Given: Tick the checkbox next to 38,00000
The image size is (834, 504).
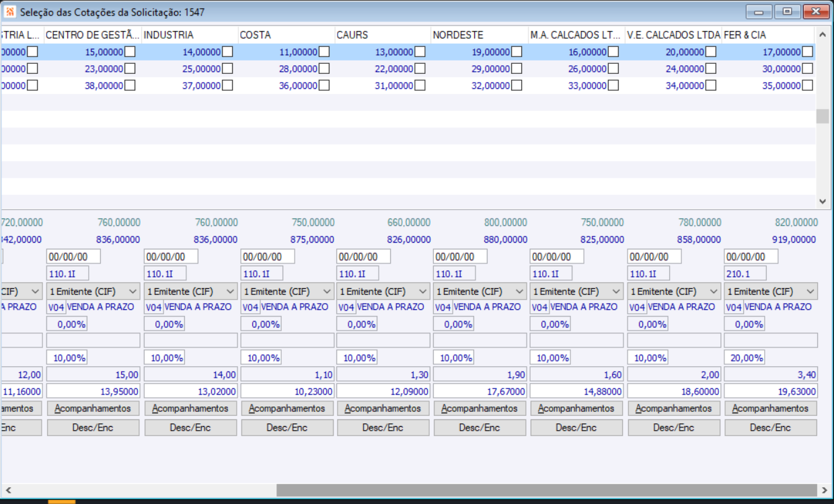Looking at the screenshot, I should pos(130,85).
